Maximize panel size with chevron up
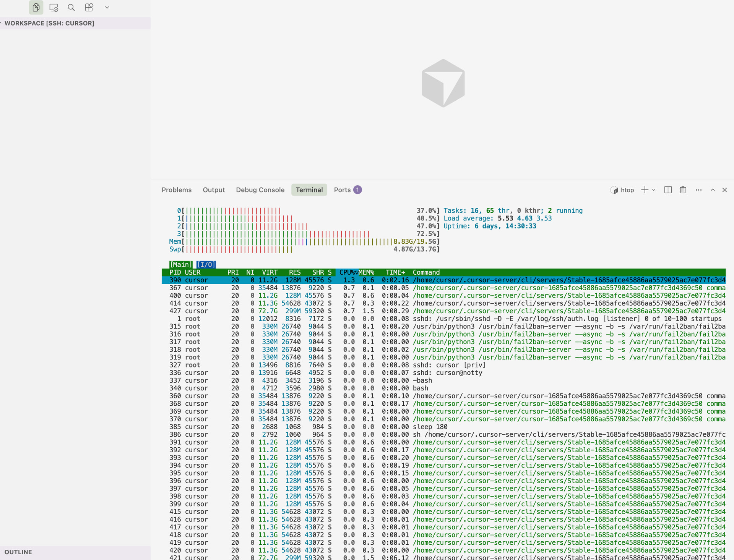This screenshot has height=560, width=734. 713,190
